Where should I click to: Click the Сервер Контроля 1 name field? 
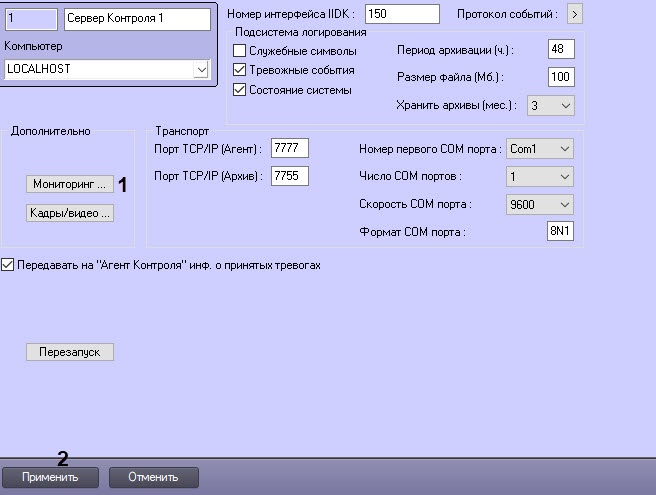pos(137,18)
